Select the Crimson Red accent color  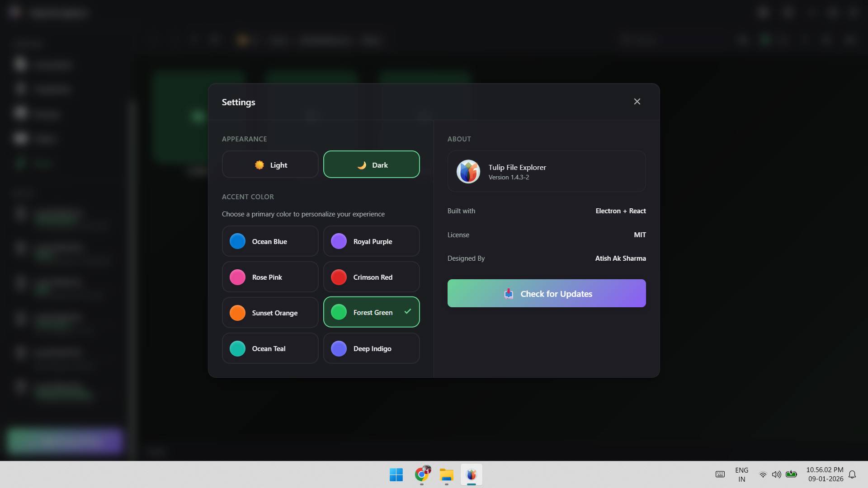371,277
